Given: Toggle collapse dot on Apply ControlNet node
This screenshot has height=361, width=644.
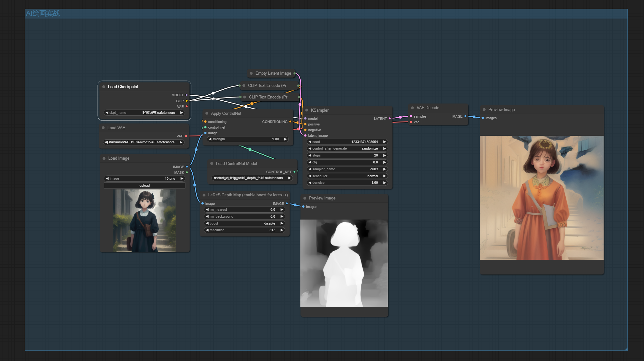Looking at the screenshot, I should pos(207,114).
